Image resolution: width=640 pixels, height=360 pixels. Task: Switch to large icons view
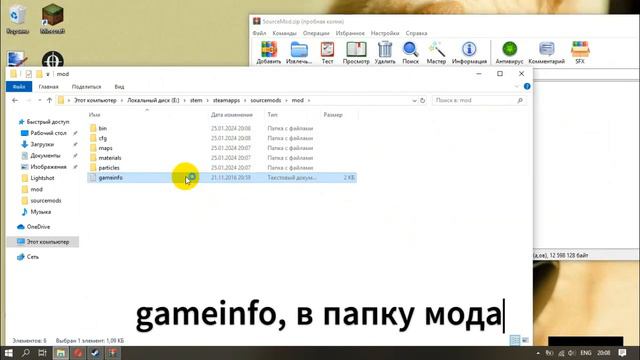525,340
